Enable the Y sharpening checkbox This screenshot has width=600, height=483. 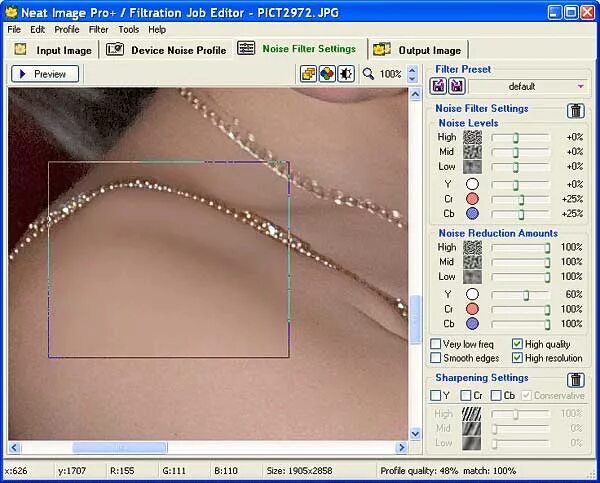[x=435, y=395]
